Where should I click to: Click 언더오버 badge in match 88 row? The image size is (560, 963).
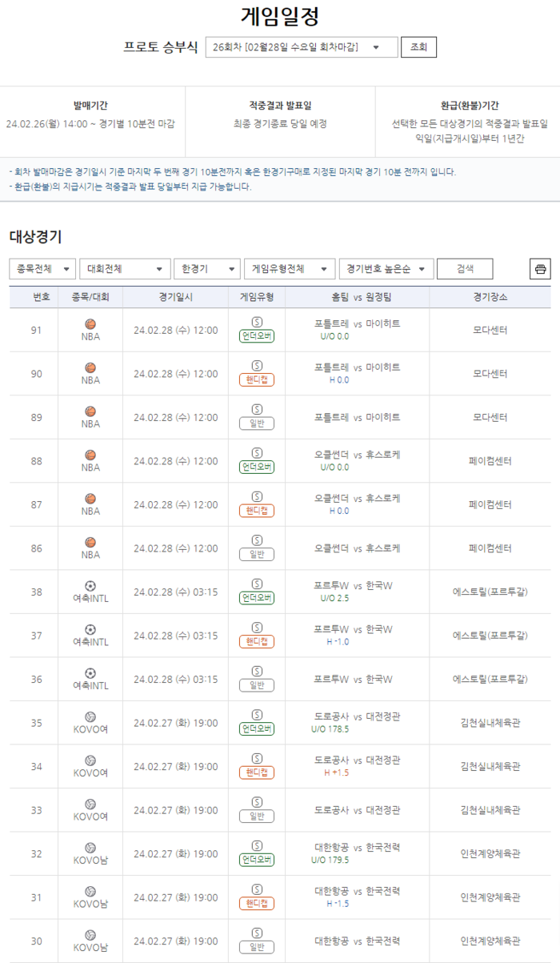(257, 467)
